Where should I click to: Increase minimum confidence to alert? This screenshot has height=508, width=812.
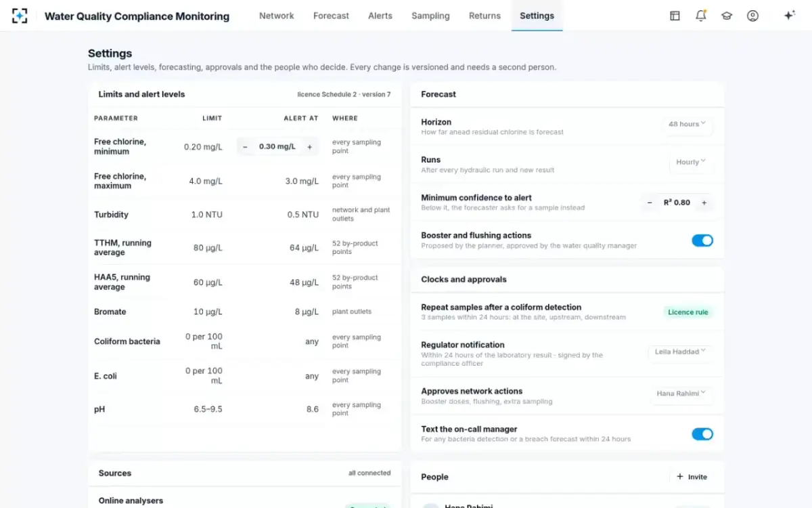pos(704,203)
